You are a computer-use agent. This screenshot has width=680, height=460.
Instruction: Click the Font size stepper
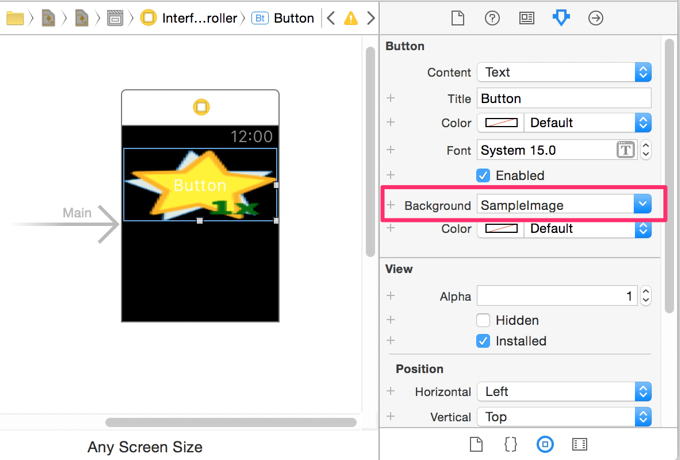click(646, 150)
